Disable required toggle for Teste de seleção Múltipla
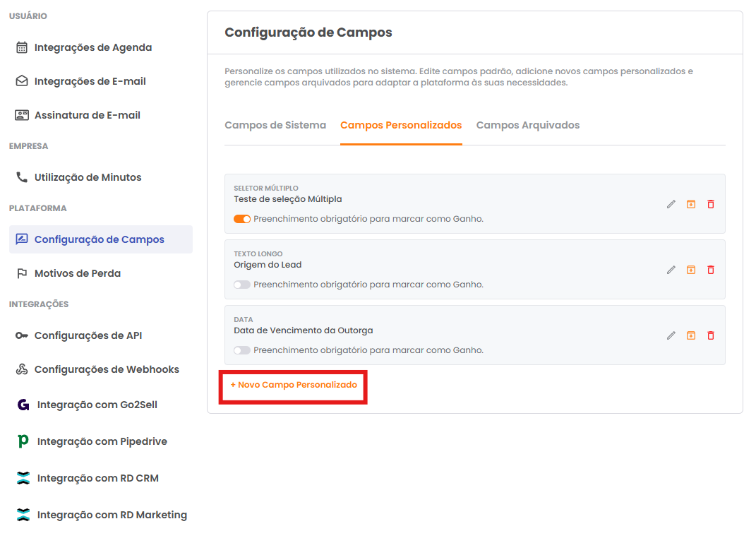This screenshot has width=756, height=543. pyautogui.click(x=242, y=219)
